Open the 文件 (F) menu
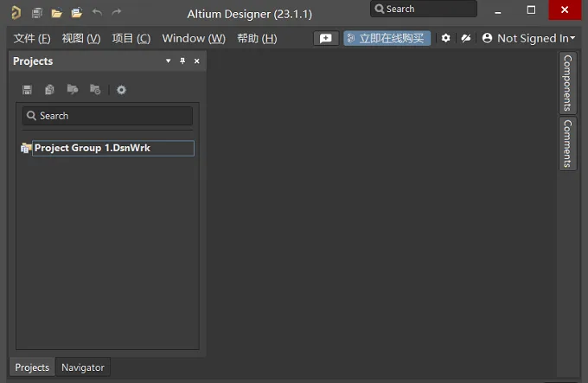 [32, 38]
